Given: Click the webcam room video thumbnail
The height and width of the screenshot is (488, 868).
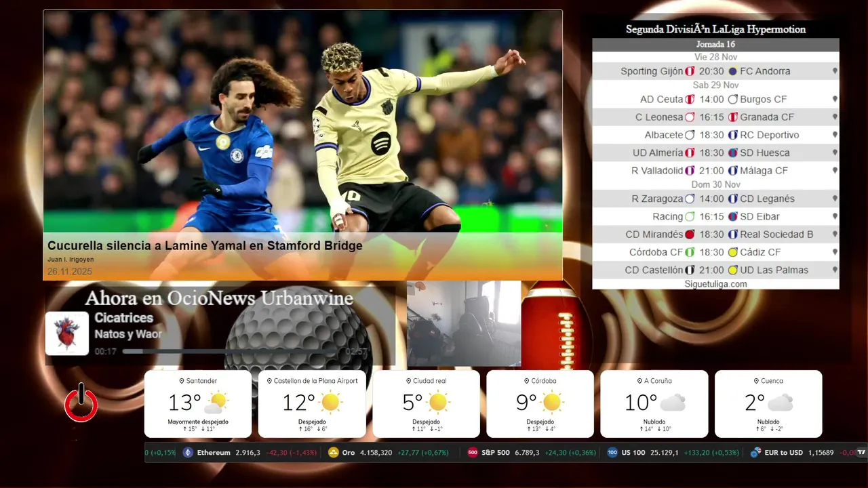Looking at the screenshot, I should point(464,324).
